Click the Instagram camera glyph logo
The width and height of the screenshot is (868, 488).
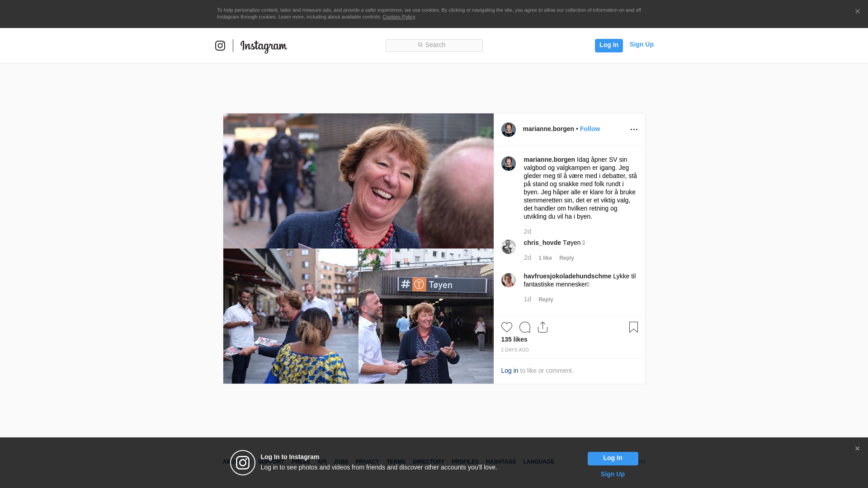(220, 46)
